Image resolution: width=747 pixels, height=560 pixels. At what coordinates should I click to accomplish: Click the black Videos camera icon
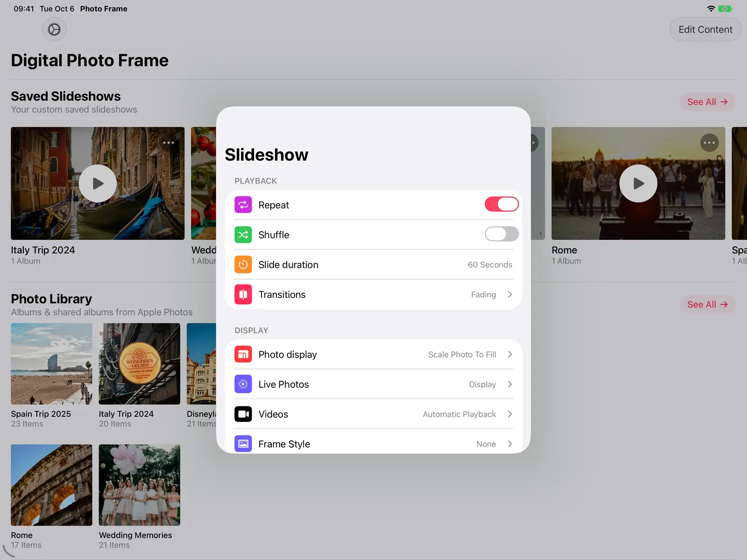coord(243,414)
